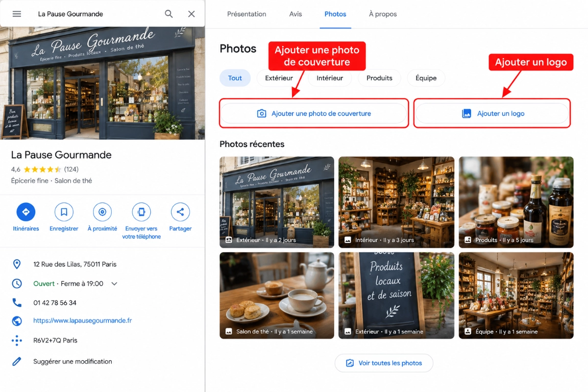Click the Photos récentes heading
Viewport: 588px width, 392px height.
click(x=252, y=144)
